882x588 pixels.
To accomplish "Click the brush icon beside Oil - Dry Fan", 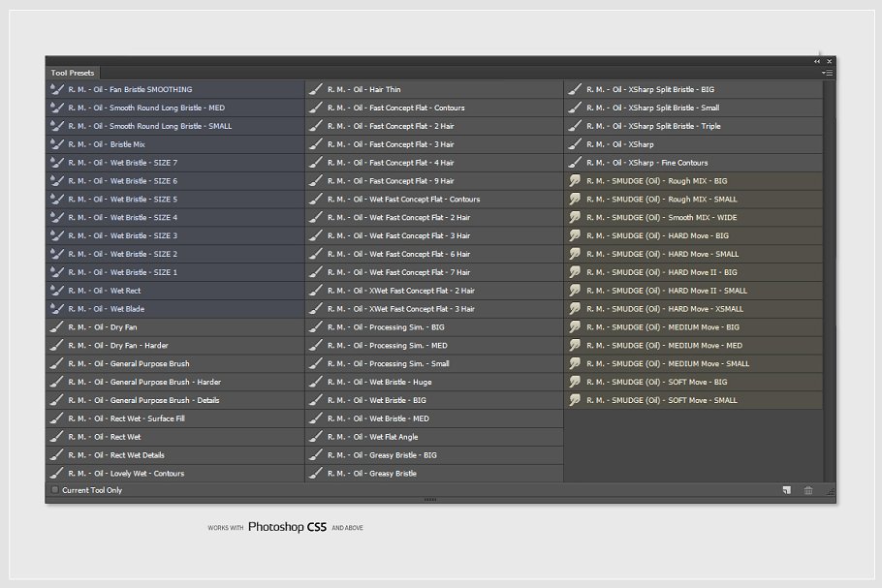I will point(56,327).
